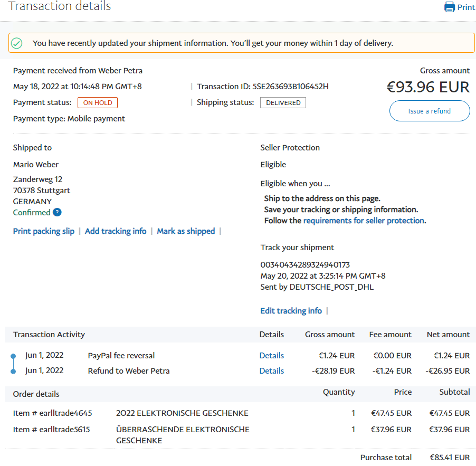Viewport: 476px width, 466px height.
Task: Click the green checkmark success icon
Action: click(x=17, y=43)
